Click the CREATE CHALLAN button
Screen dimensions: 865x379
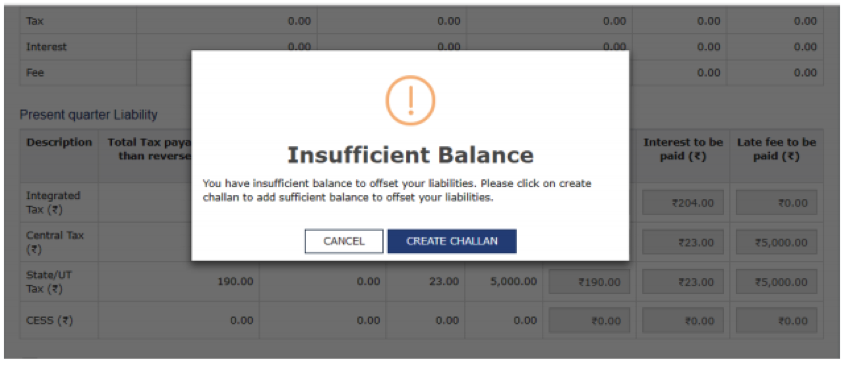tap(452, 241)
